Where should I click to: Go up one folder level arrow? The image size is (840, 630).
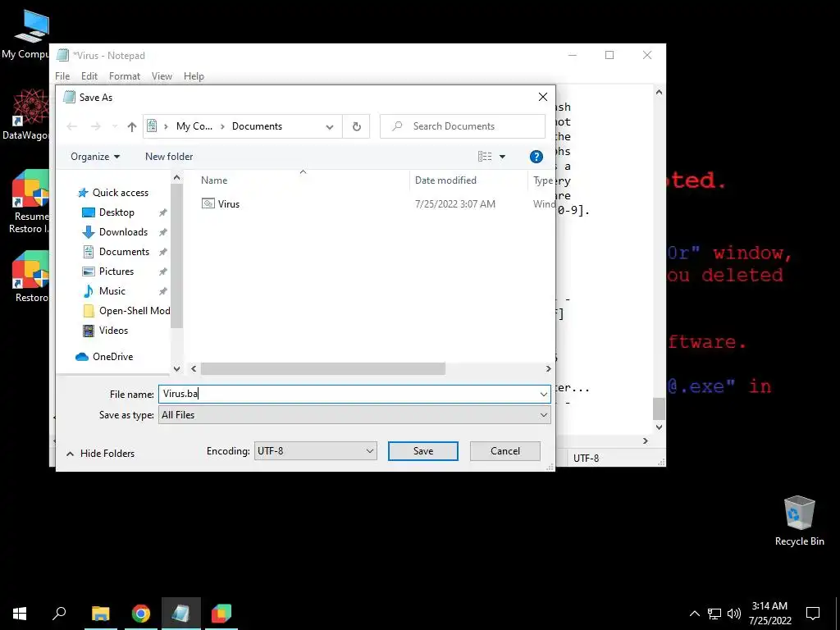(132, 126)
